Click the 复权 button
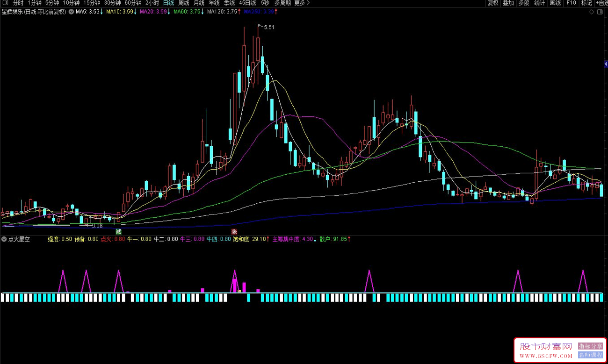The height and width of the screenshot is (364, 608). 493,3
